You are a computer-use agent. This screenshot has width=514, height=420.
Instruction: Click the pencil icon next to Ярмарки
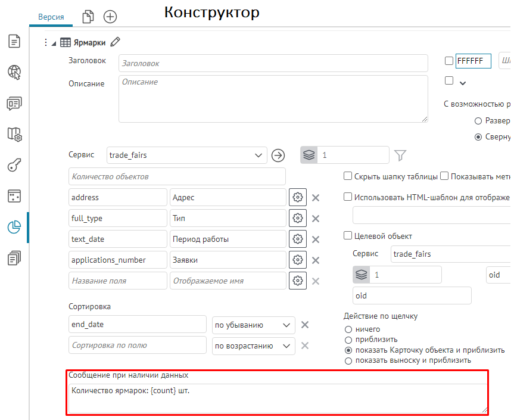point(116,42)
